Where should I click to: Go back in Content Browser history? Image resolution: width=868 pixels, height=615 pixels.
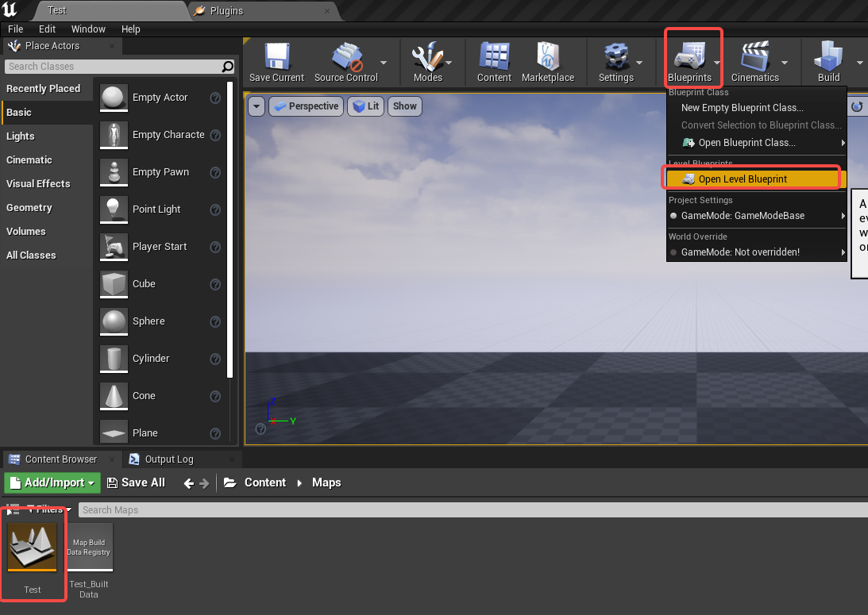point(188,483)
